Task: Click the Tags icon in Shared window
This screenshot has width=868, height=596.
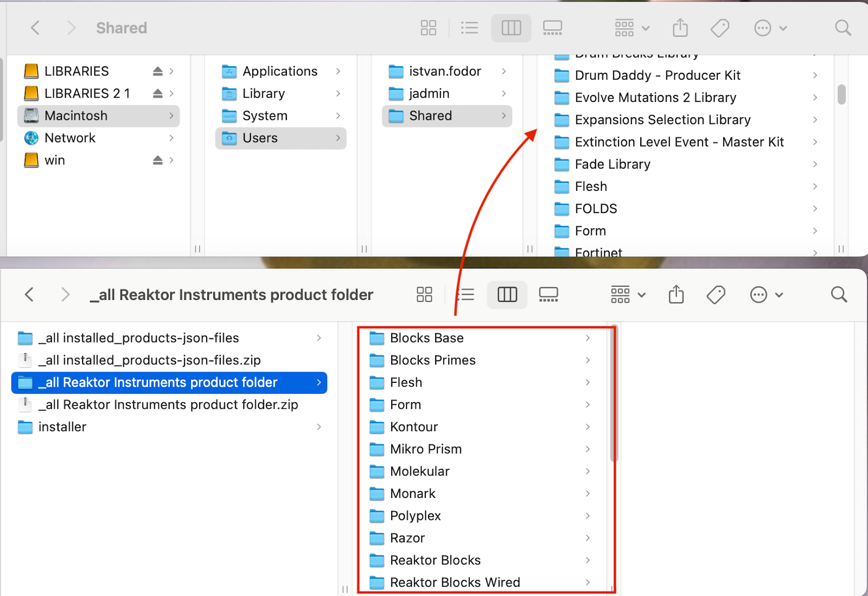Action: 720,28
